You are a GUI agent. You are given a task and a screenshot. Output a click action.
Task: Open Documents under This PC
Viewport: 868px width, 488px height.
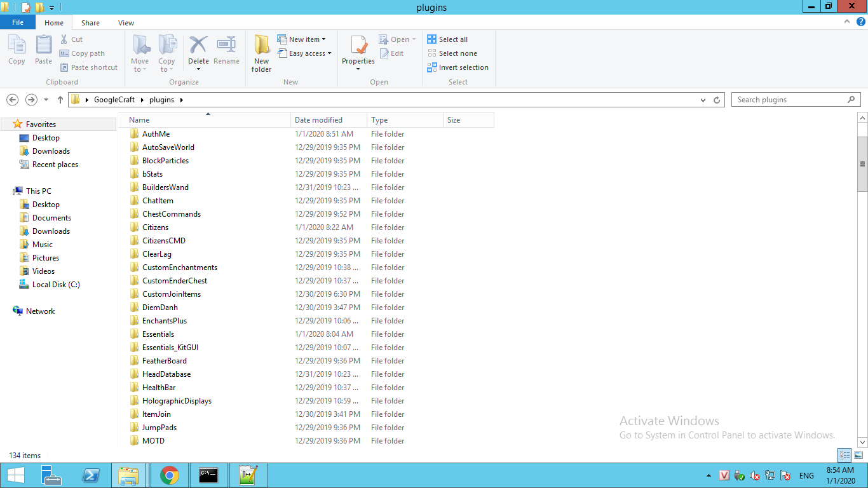51,218
